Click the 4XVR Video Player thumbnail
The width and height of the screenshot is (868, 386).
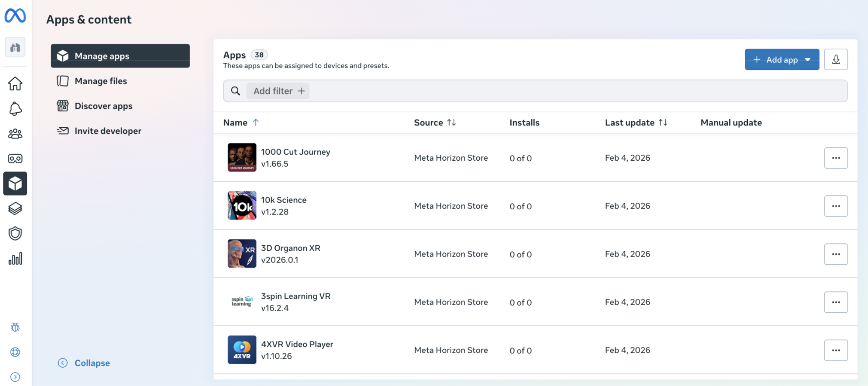tap(242, 350)
